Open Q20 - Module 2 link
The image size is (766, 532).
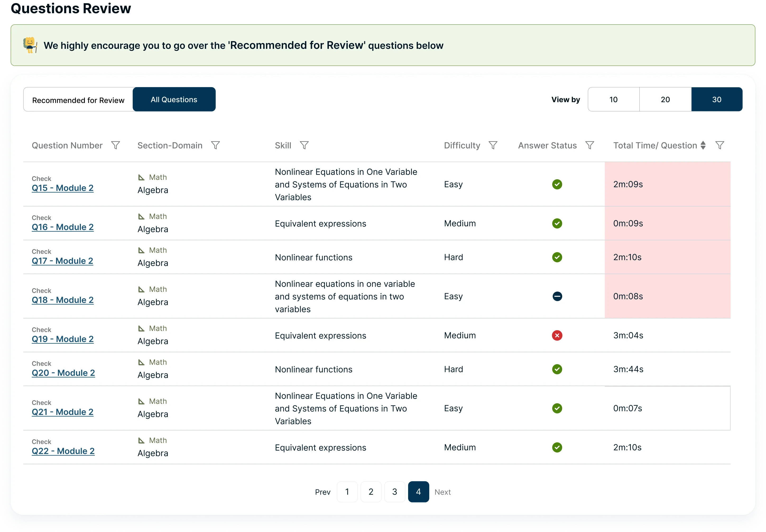(63, 373)
